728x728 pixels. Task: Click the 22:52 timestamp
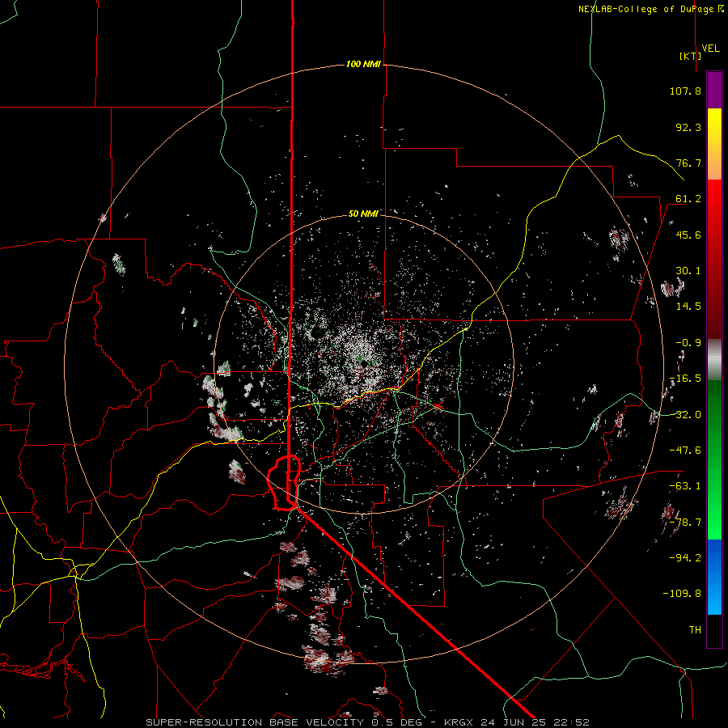click(571, 722)
